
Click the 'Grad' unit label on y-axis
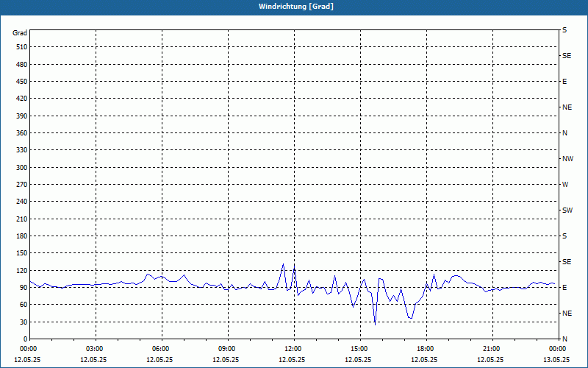pyautogui.click(x=20, y=33)
